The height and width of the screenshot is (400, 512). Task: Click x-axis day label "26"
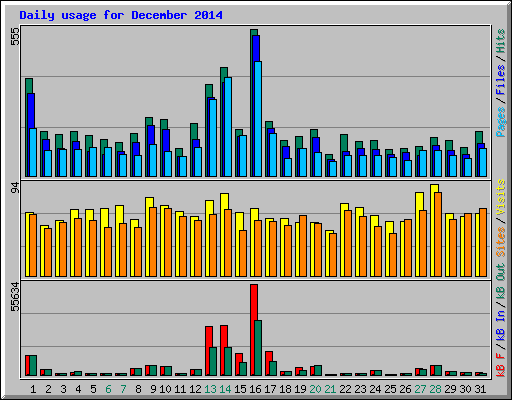(x=405, y=389)
